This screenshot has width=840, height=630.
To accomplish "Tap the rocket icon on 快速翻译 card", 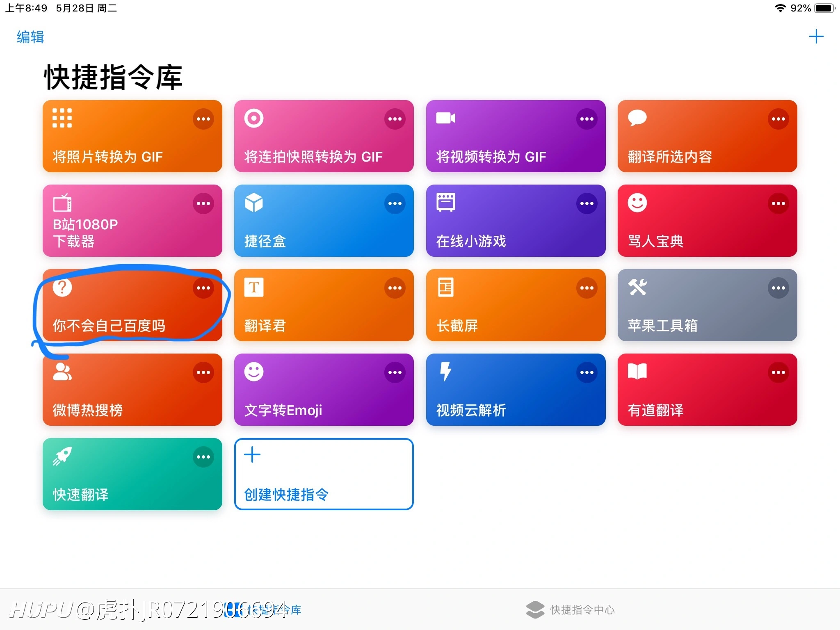I will (62, 456).
